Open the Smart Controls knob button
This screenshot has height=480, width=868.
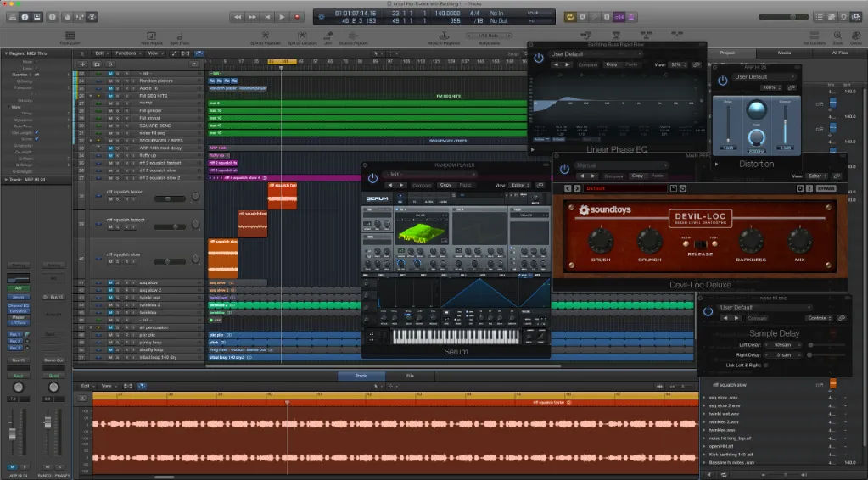click(x=68, y=17)
